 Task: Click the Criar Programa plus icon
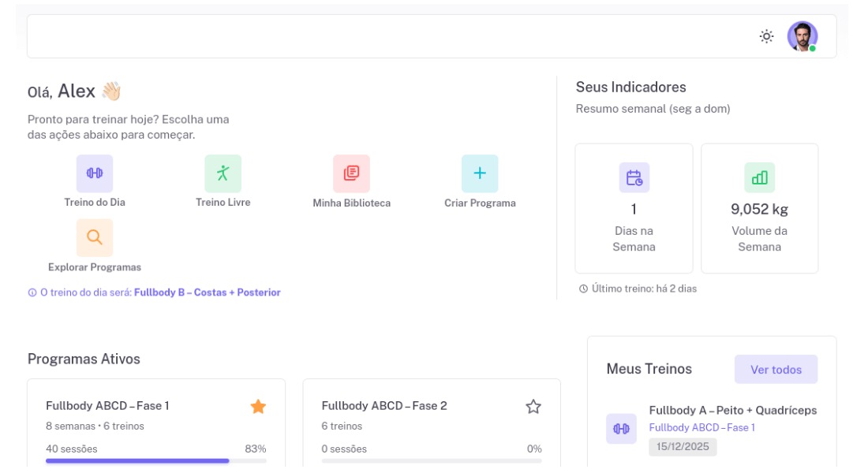coord(480,173)
